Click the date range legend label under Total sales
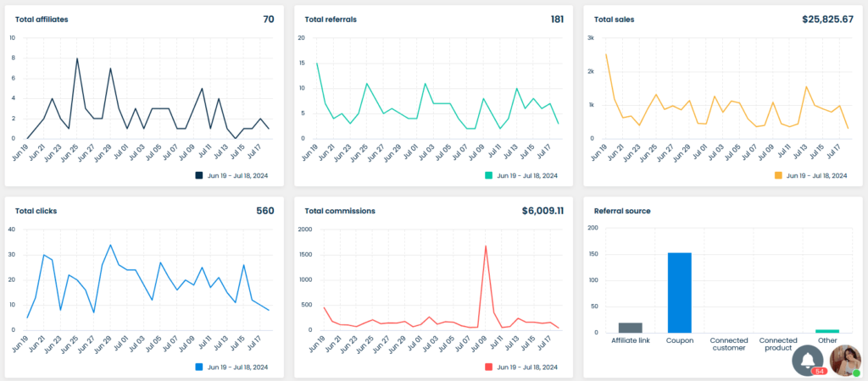 [817, 175]
